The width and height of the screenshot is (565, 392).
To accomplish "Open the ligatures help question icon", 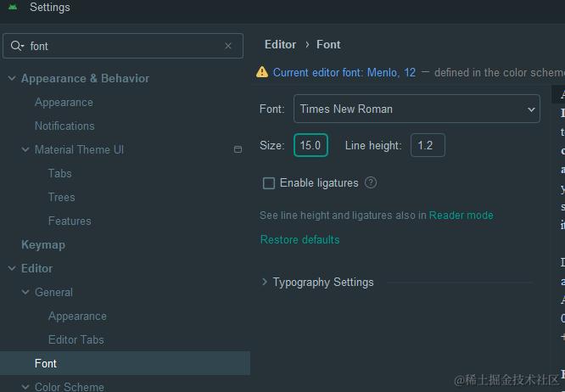I will [371, 182].
